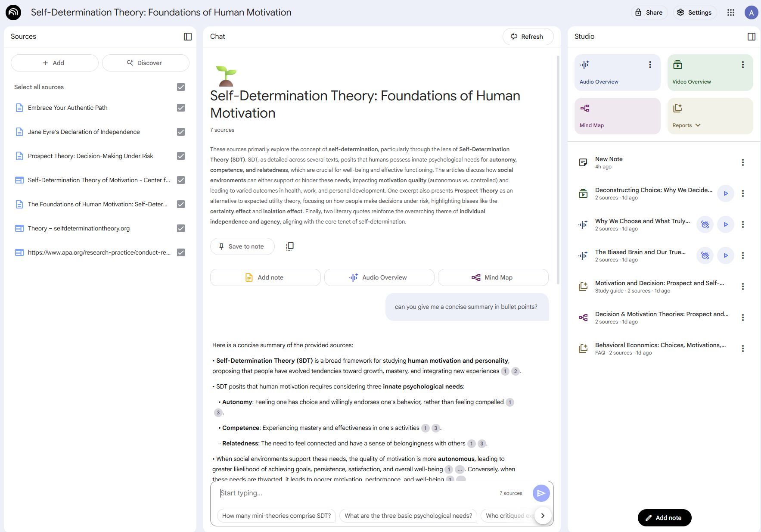Generate a Video Overview from Studio
761x532 pixels.
[x=710, y=72]
